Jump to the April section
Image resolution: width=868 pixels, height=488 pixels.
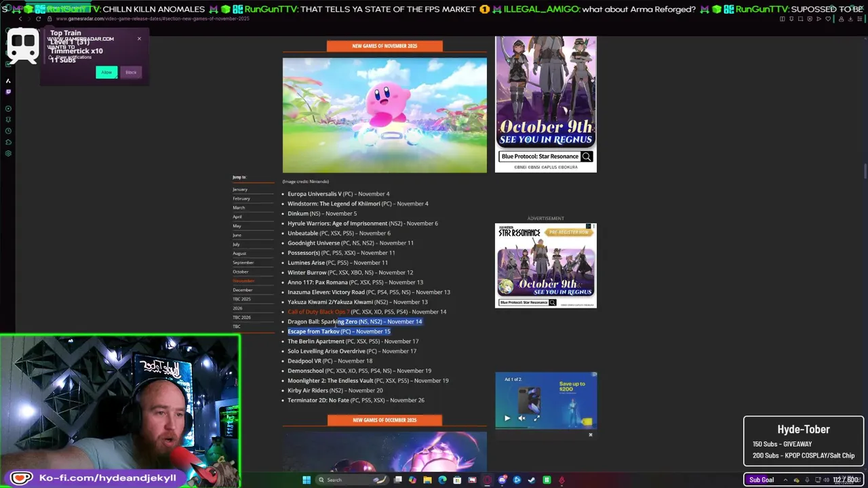pos(237,217)
